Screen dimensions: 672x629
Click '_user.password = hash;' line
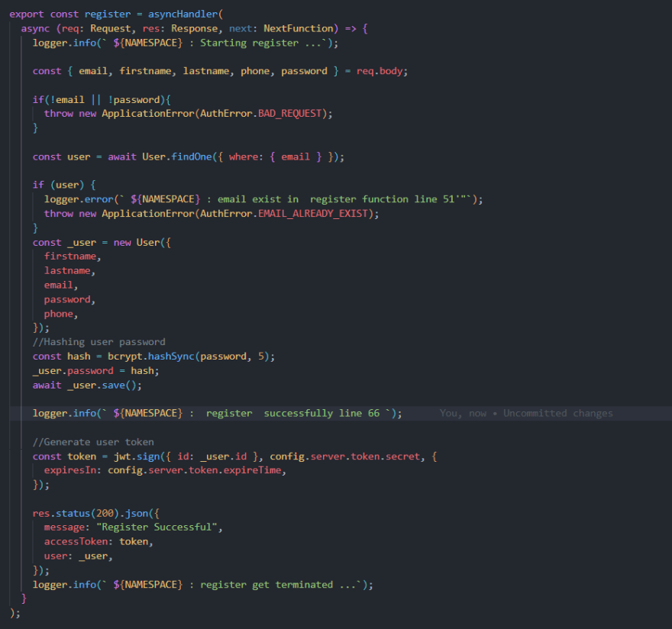coord(95,371)
